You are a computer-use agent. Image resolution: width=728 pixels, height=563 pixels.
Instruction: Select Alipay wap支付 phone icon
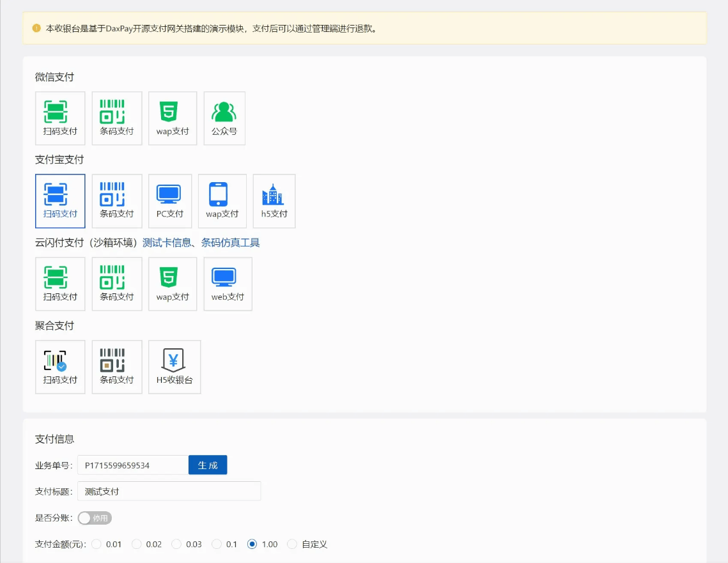pos(222,201)
